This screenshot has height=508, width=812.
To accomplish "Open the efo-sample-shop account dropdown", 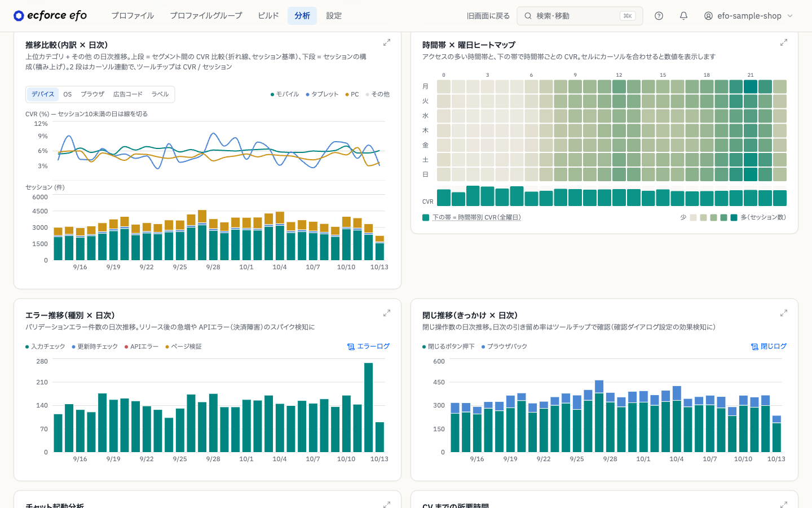I will coord(748,16).
